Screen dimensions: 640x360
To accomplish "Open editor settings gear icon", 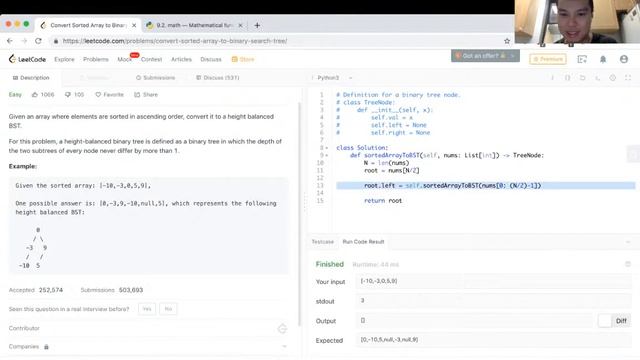I will tap(613, 78).
